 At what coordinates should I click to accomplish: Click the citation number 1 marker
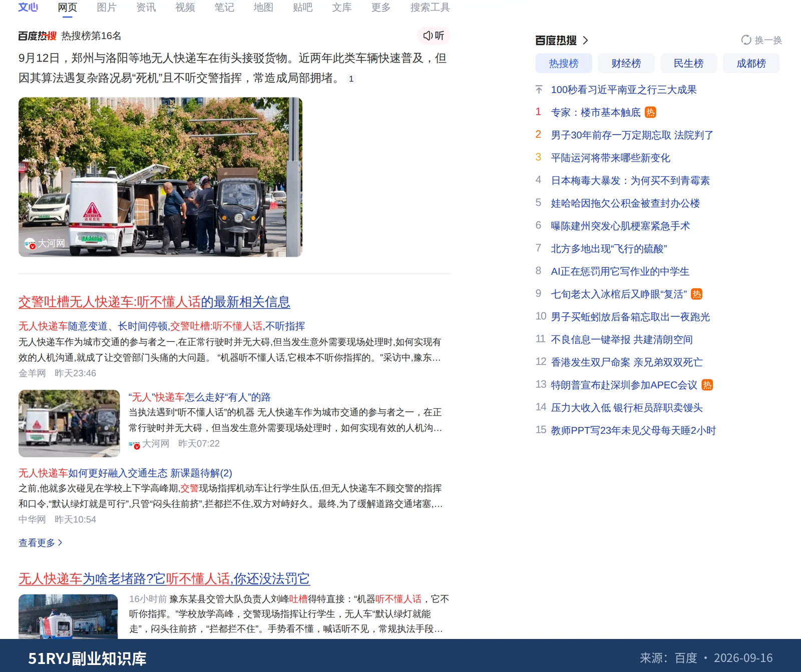pyautogui.click(x=351, y=79)
